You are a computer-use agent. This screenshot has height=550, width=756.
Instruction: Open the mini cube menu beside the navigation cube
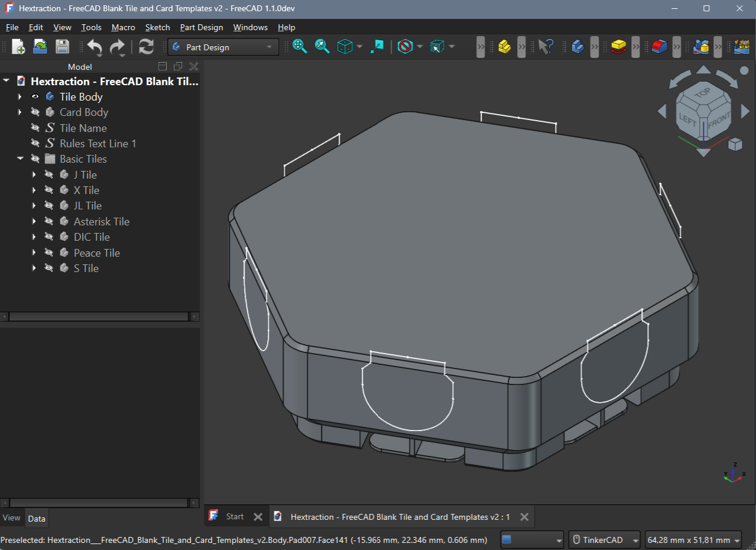735,144
